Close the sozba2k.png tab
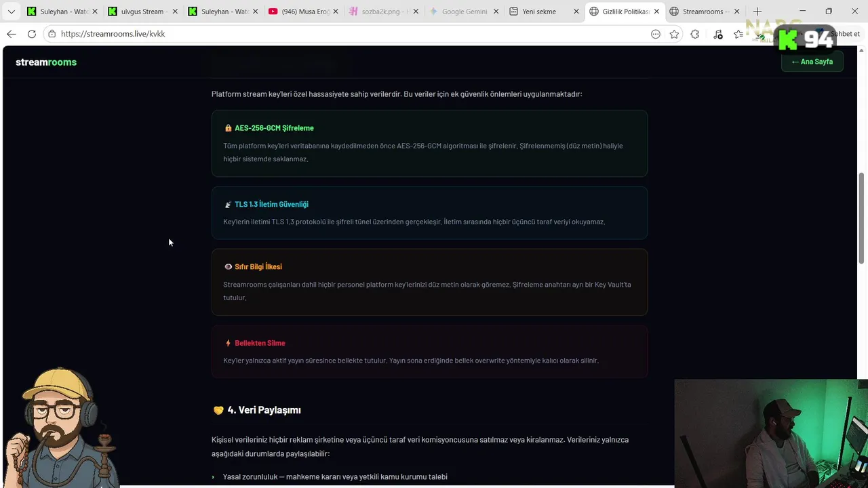868x488 pixels. point(416,12)
